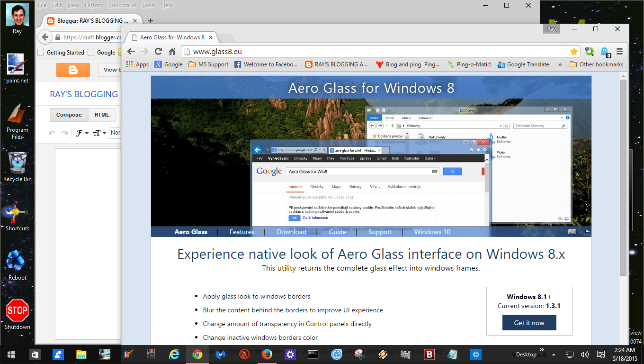Click Chrome's Forward arrow button
Image resolution: width=644 pixels, height=364 pixels.
point(144,52)
